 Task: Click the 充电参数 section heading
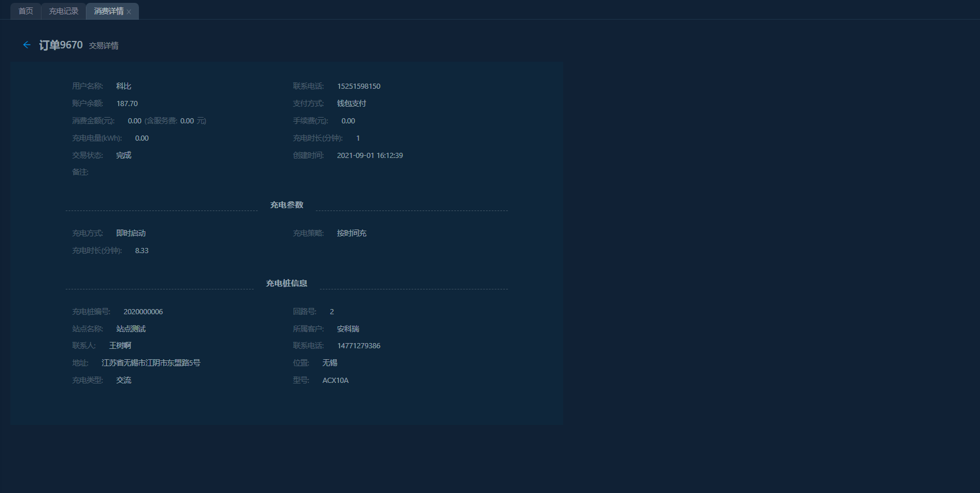pos(287,205)
